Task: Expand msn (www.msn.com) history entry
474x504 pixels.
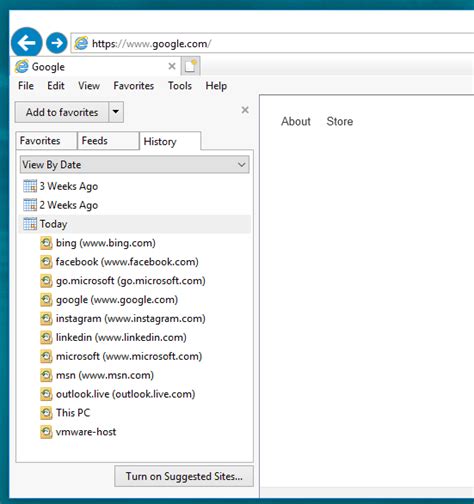Action: pyautogui.click(x=105, y=375)
